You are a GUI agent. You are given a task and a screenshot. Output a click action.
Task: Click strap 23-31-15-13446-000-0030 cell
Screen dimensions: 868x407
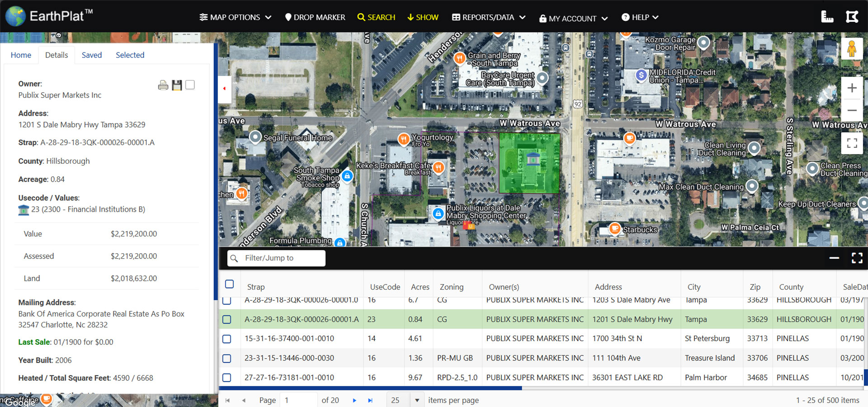click(x=289, y=358)
